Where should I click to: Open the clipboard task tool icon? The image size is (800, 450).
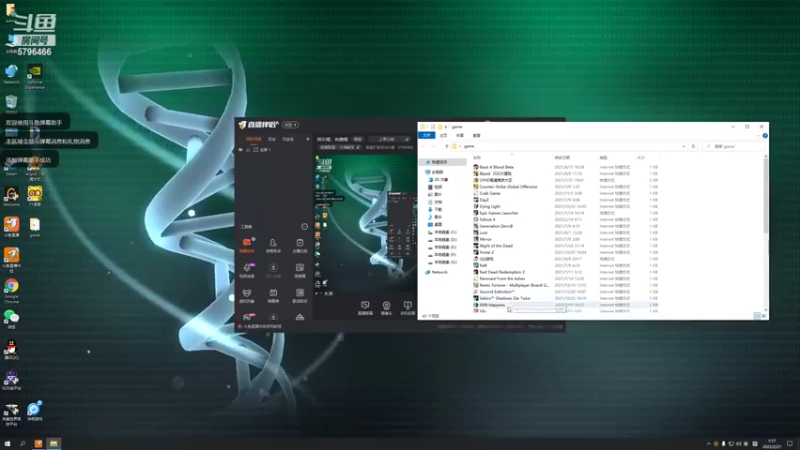299,245
